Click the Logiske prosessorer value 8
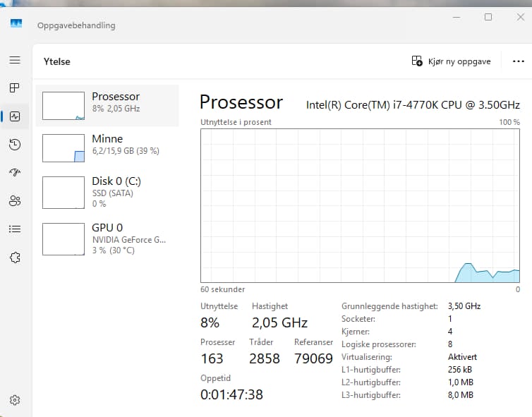 [x=450, y=344]
